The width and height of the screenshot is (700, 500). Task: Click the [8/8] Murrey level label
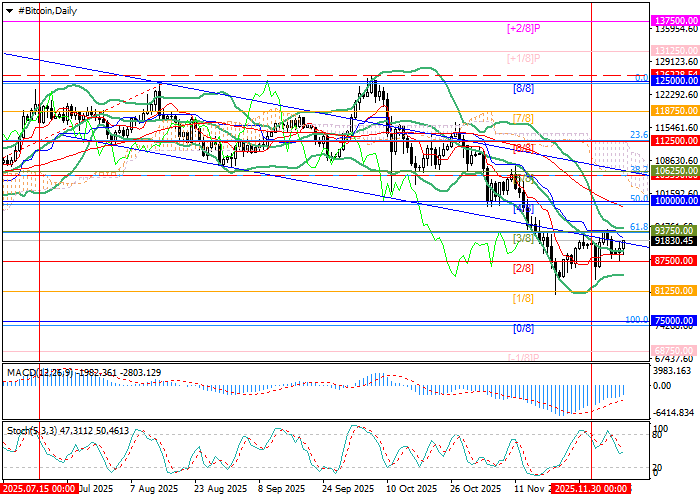click(x=523, y=88)
